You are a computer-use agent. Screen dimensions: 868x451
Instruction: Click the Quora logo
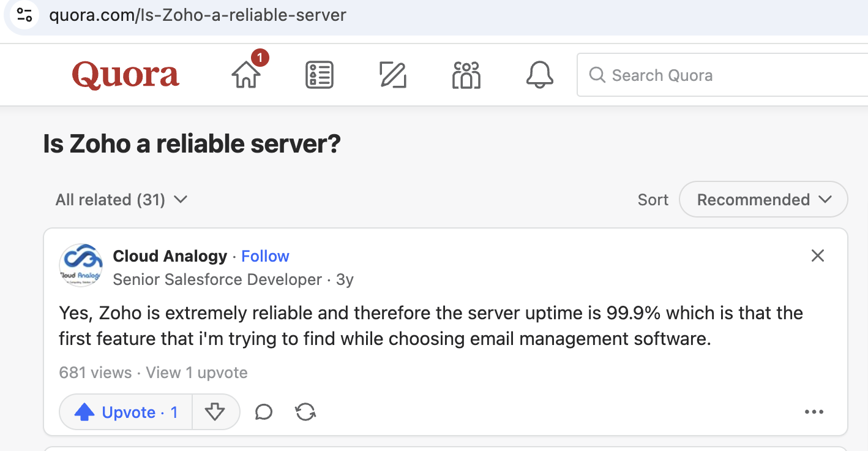coord(125,75)
